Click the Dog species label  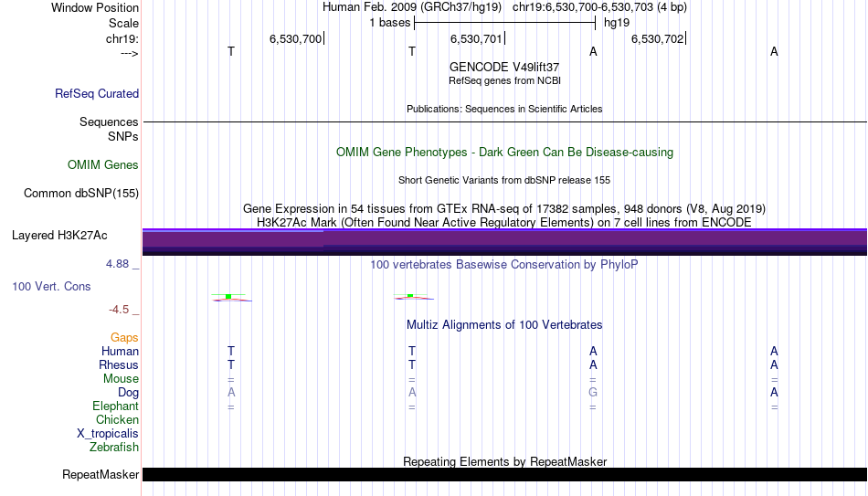click(x=128, y=393)
